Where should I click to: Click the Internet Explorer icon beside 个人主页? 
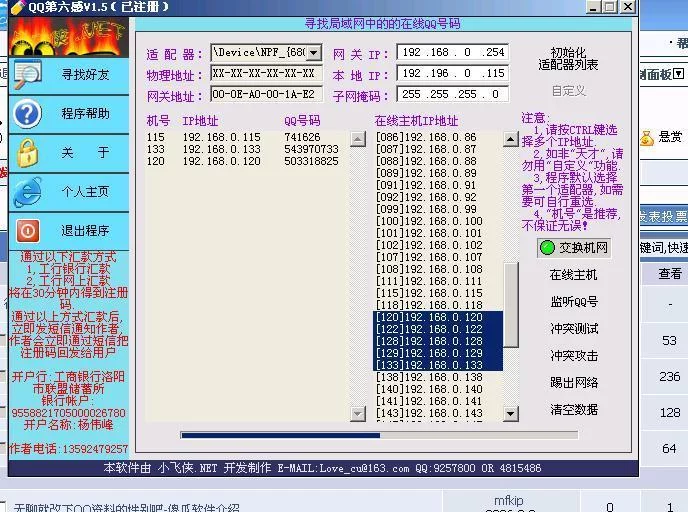tap(27, 192)
